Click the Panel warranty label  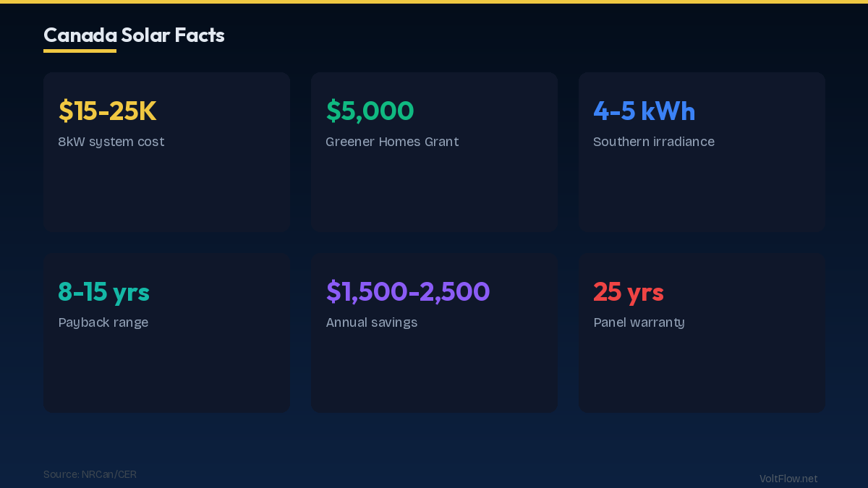click(x=639, y=322)
